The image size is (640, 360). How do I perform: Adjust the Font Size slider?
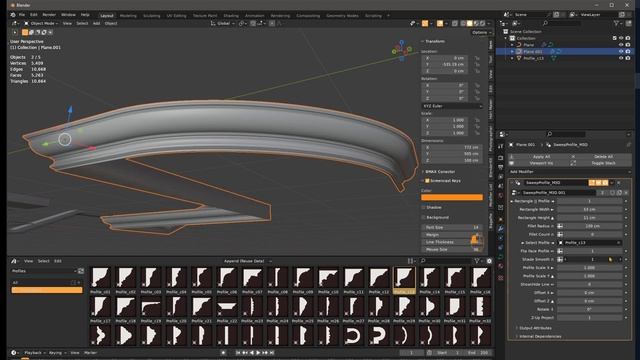pyautogui.click(x=452, y=227)
